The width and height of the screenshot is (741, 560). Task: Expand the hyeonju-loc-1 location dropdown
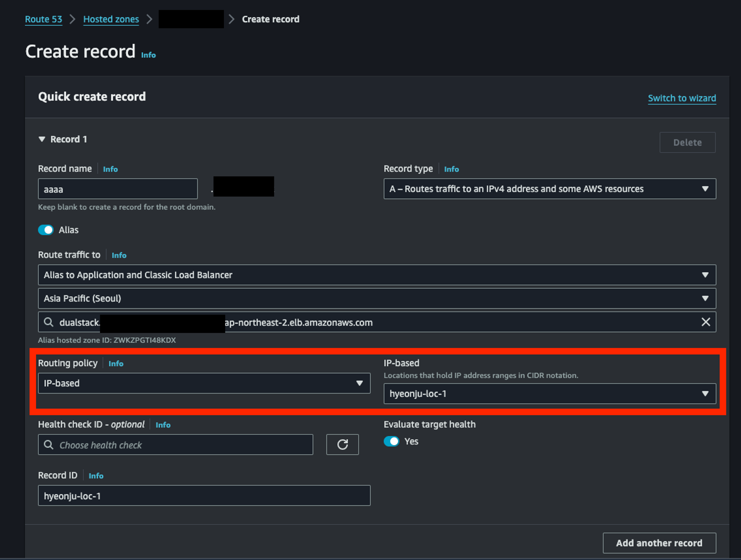click(549, 394)
